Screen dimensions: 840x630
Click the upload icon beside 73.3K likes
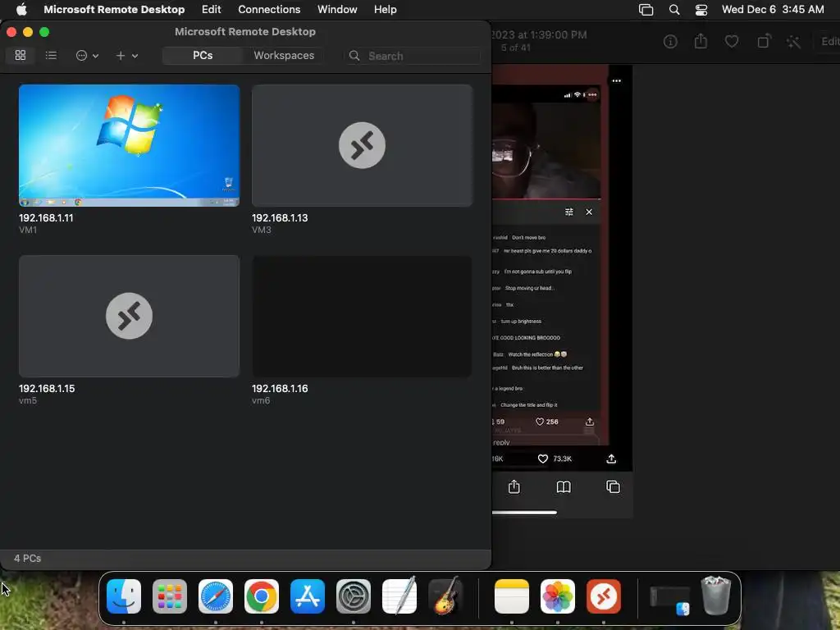tap(611, 459)
